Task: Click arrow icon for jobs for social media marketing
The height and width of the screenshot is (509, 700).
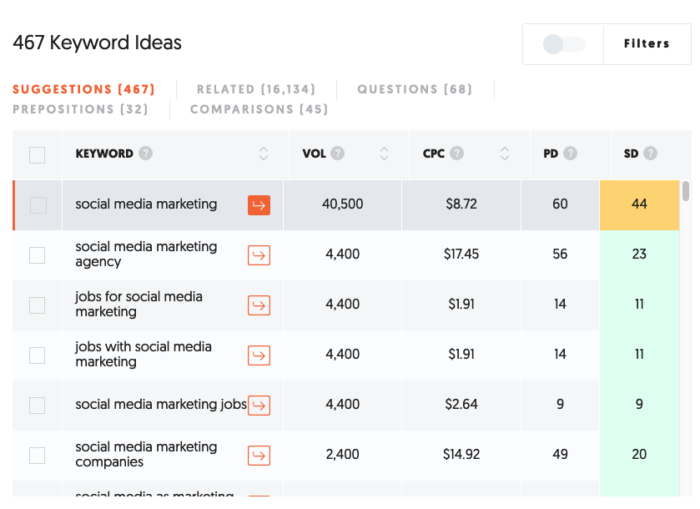Action: tap(259, 305)
